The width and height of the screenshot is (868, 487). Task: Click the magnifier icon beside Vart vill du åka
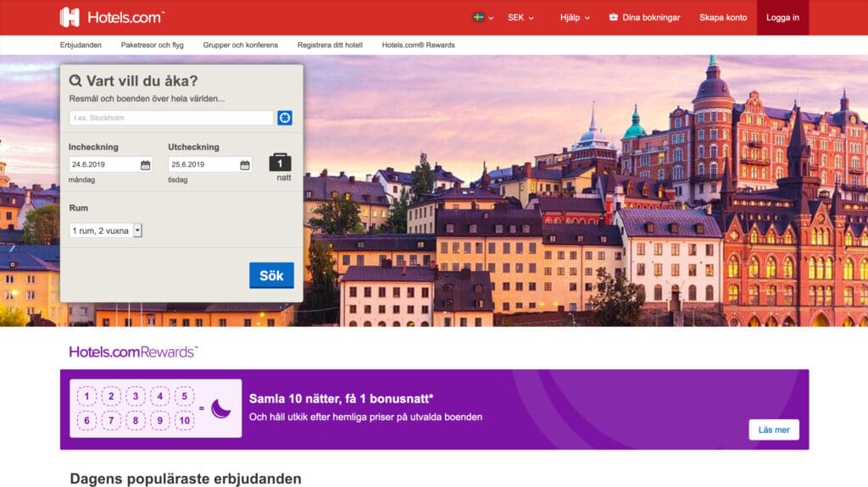coord(75,80)
